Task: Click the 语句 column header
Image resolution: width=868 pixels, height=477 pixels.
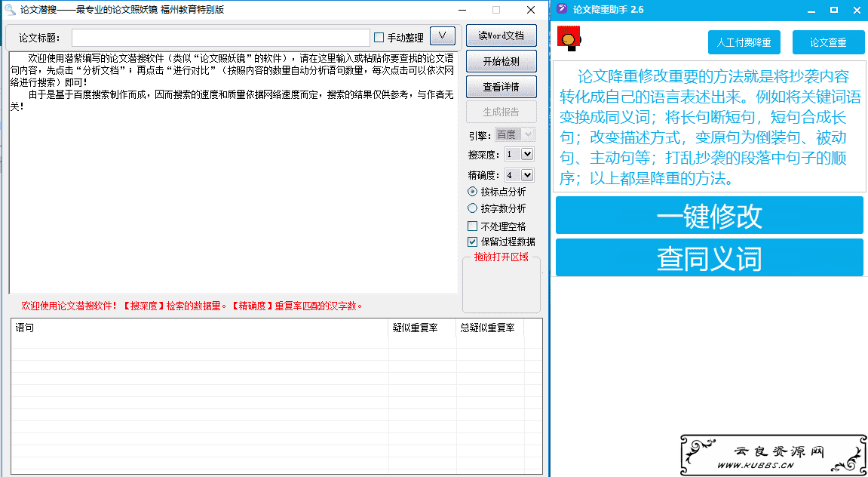Action: coord(200,328)
